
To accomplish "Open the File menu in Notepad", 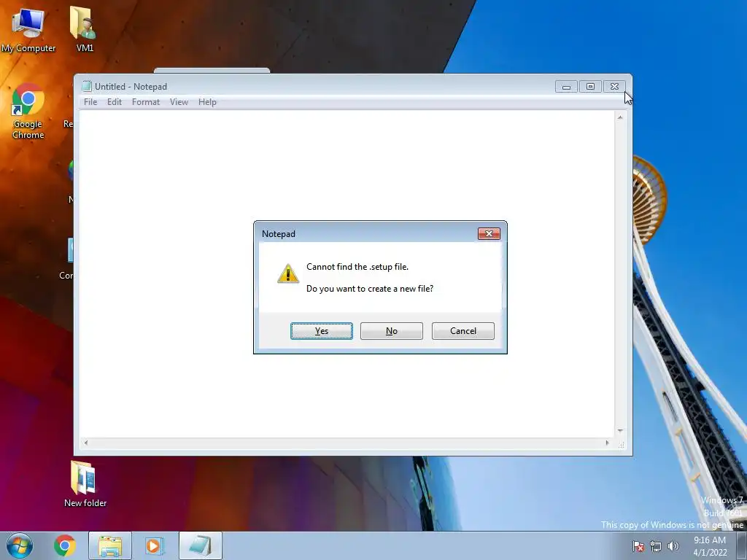I will tap(90, 102).
